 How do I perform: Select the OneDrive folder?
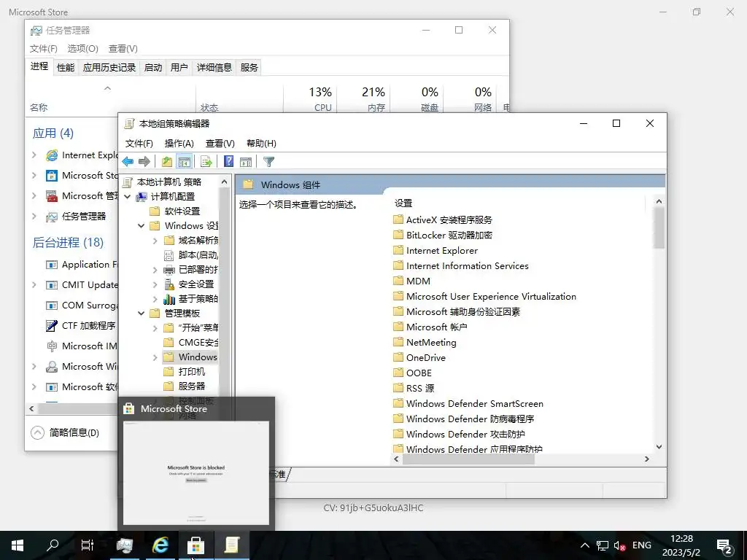(419, 357)
